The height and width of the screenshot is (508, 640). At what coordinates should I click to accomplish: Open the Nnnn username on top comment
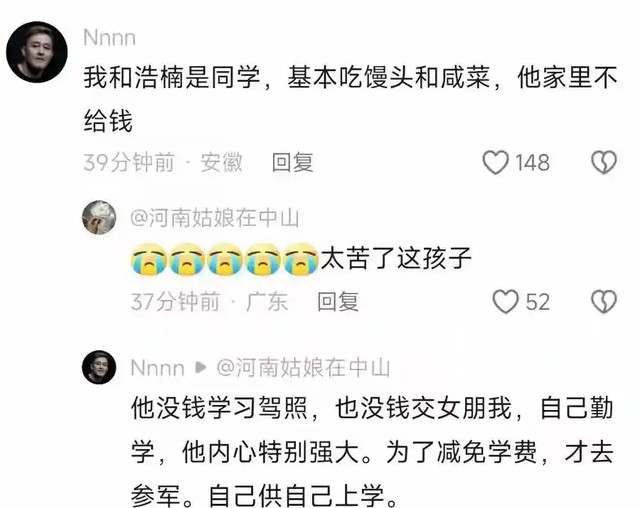[x=109, y=38]
